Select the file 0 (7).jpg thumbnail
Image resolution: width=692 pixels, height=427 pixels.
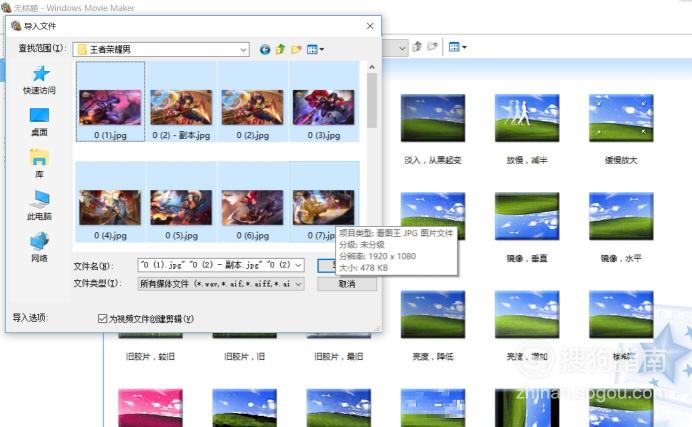tap(323, 207)
